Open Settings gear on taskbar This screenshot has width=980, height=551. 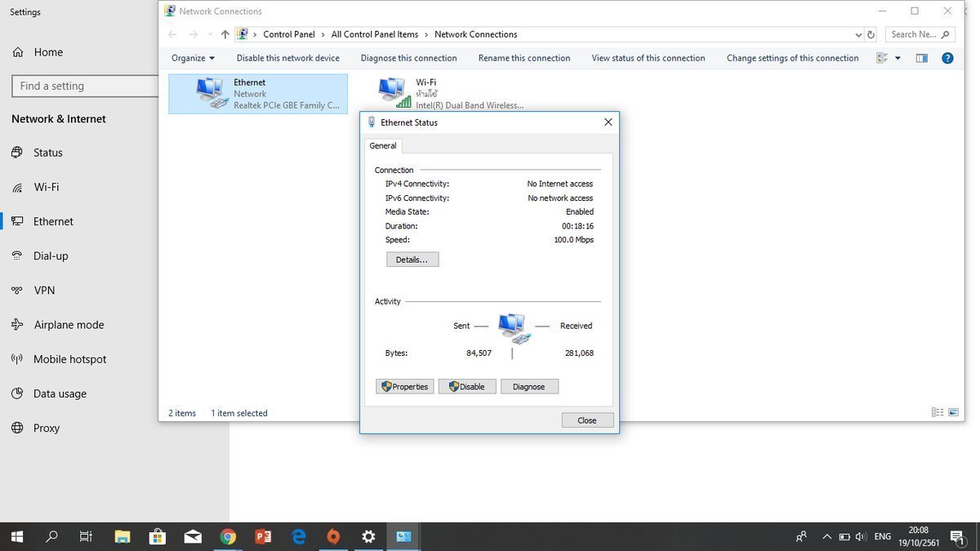(368, 536)
